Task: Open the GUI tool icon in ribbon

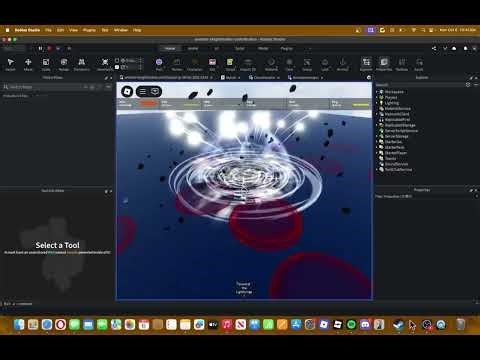Action: (212, 62)
